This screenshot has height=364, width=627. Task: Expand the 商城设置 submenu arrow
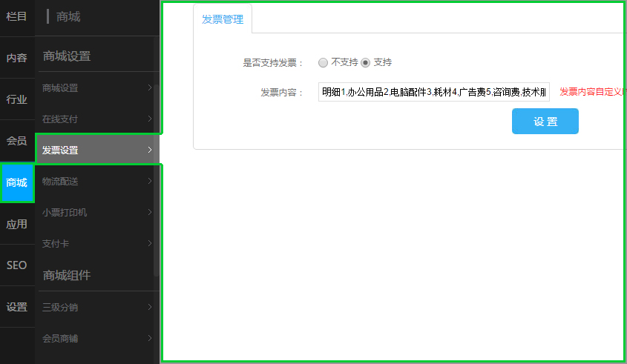[150, 88]
